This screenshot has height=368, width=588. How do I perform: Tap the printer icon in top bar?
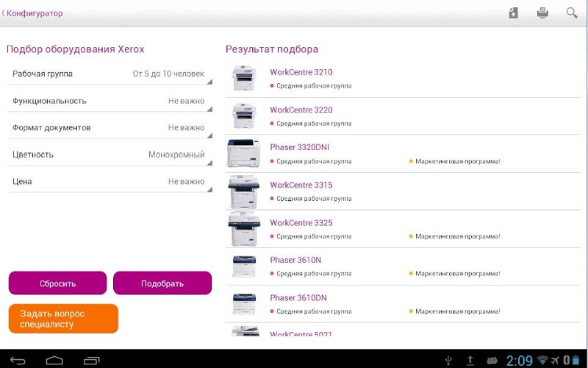tap(542, 13)
